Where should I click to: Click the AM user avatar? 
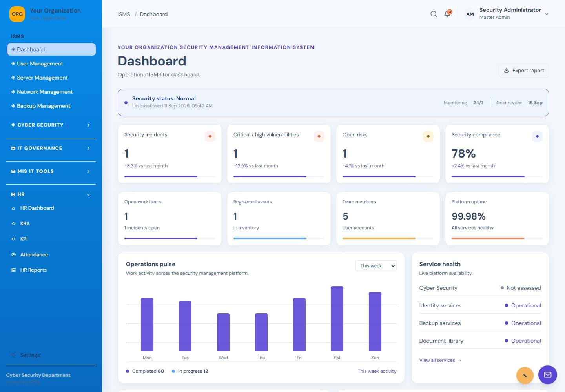(470, 14)
